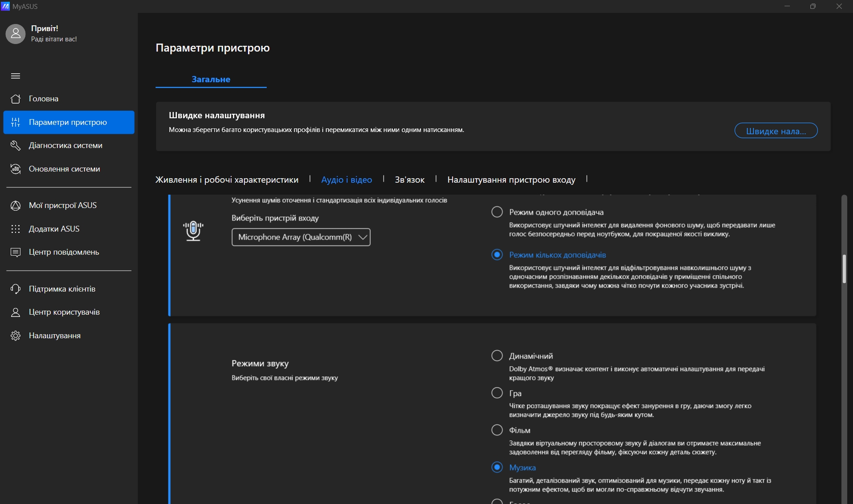Select Режим одного доповідача radio button
The height and width of the screenshot is (504, 853).
[497, 212]
